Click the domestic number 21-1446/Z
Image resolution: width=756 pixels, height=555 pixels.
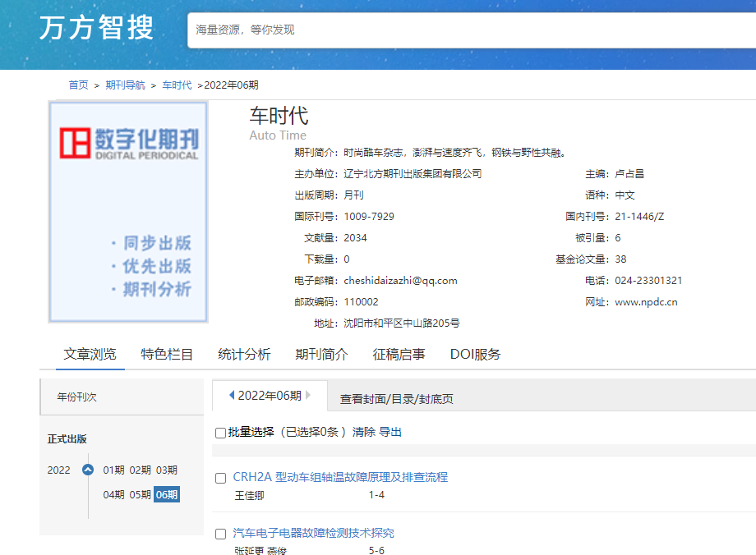tap(639, 216)
